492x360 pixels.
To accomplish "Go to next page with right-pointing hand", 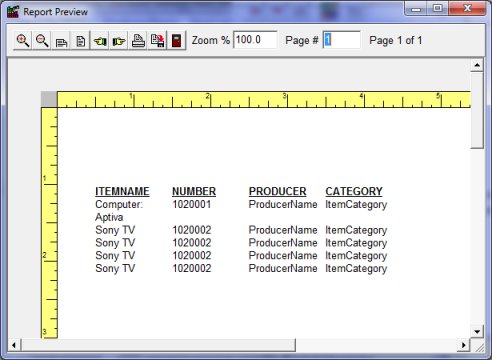I will pyautogui.click(x=119, y=41).
